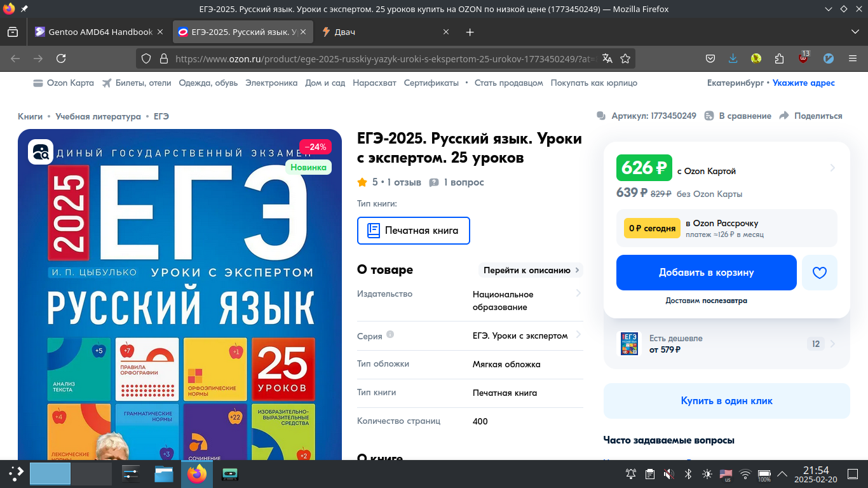
Task: Click the cheaper offer book thumbnail
Action: (629, 344)
